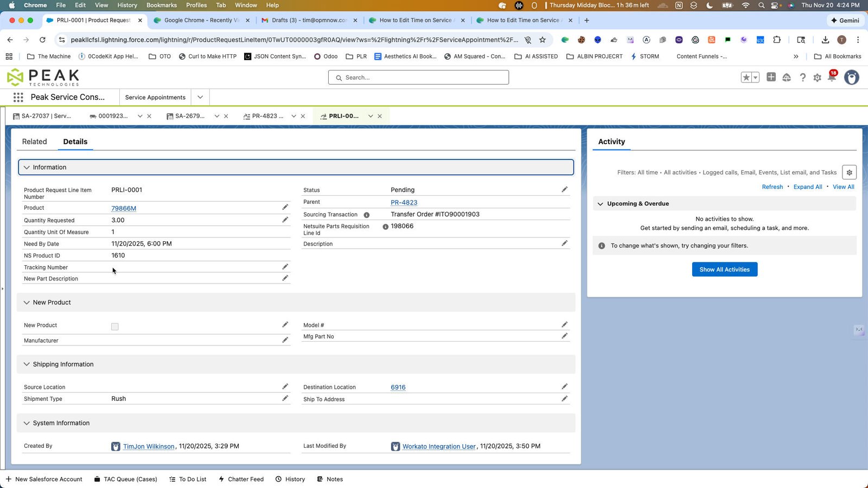The height and width of the screenshot is (488, 868).
Task: Edit the Status field pencil icon
Action: coord(564,189)
